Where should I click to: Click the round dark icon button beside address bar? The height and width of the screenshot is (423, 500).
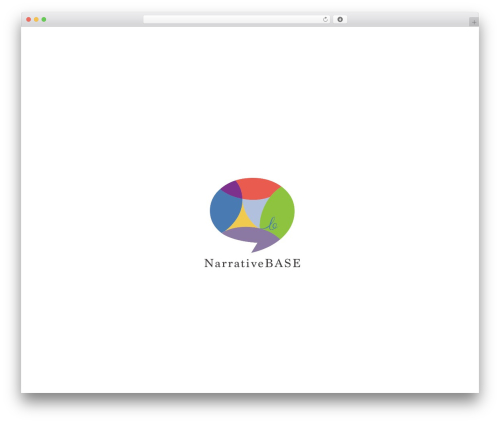[x=340, y=19]
